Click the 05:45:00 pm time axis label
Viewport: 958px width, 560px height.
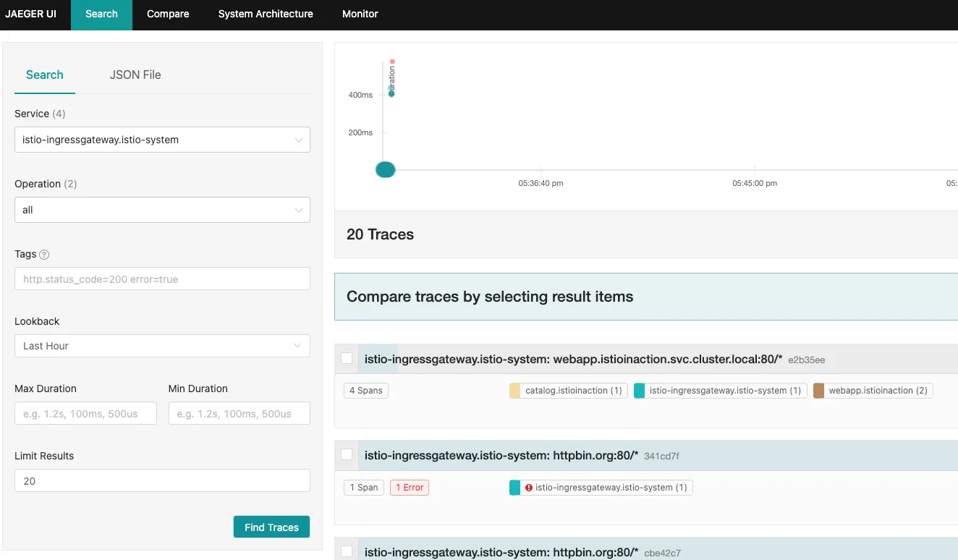point(755,183)
